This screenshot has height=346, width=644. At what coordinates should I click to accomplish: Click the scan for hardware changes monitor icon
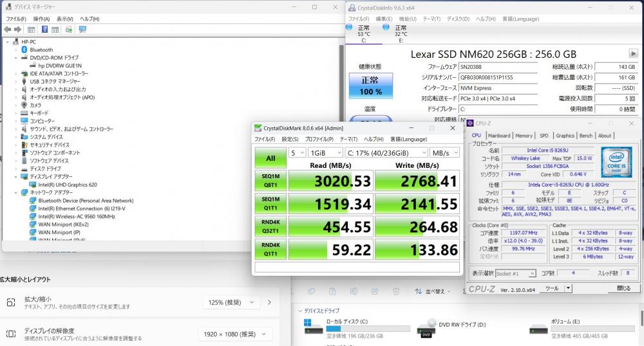(x=82, y=30)
